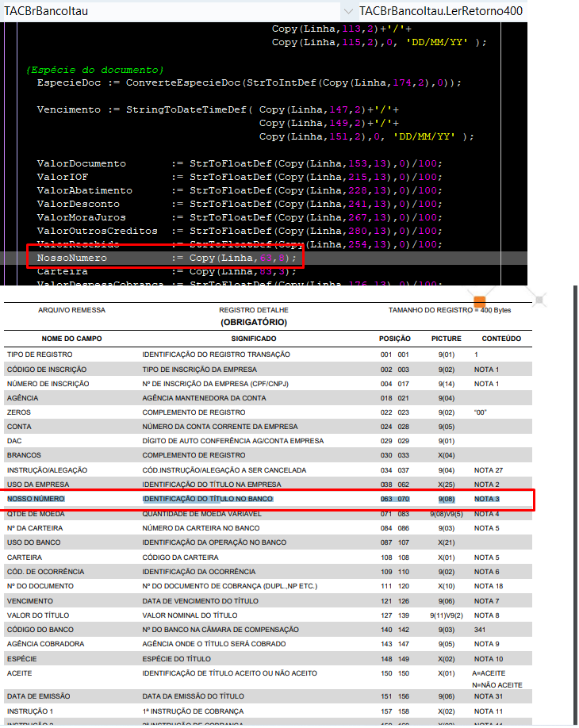The height and width of the screenshot is (728, 579).
Task: Click the NOTA 3 cell
Action: coord(487,499)
